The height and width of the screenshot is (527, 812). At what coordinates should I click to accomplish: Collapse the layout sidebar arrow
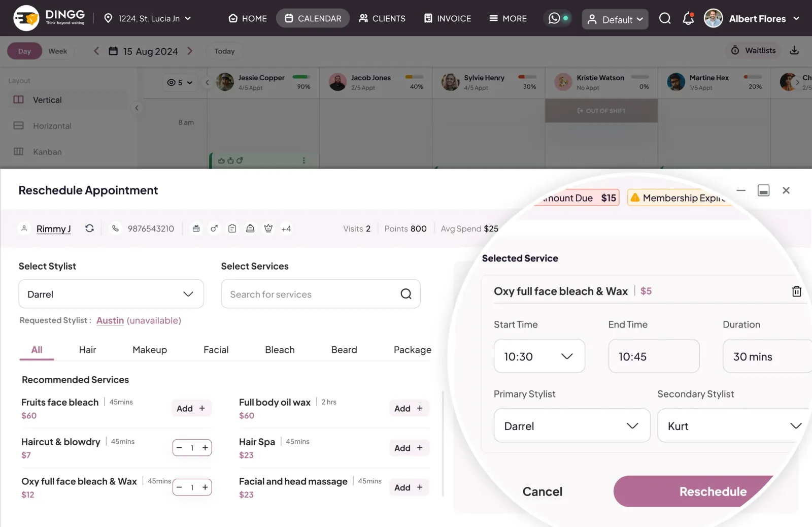point(137,108)
